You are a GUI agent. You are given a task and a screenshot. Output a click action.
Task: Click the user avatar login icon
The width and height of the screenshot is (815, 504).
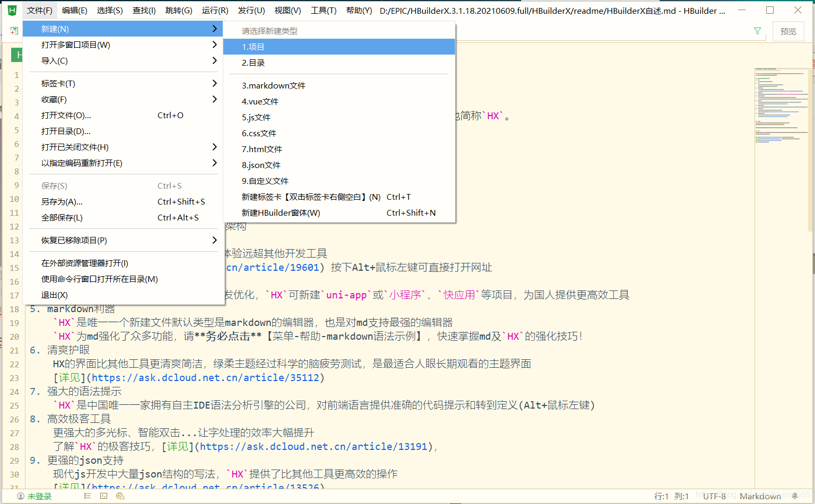point(21,496)
